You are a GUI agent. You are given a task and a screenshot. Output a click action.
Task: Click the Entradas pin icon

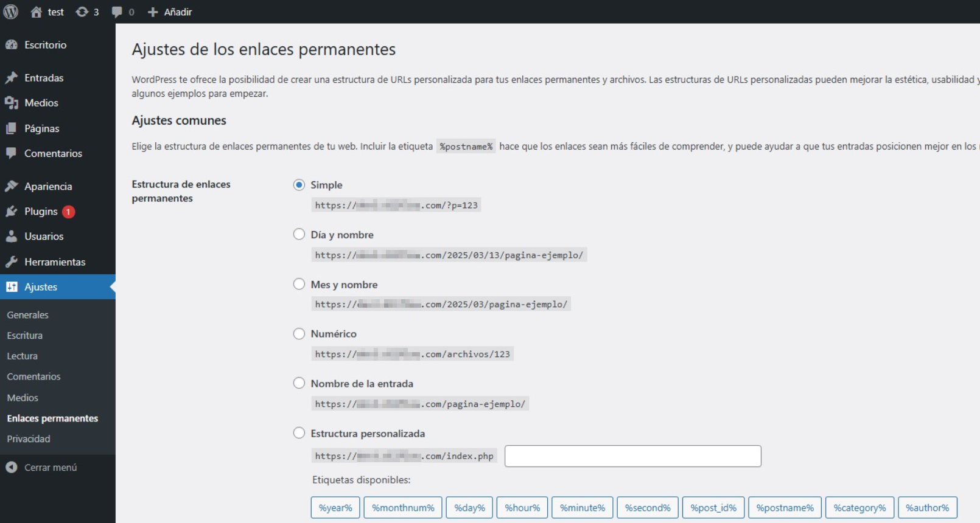pyautogui.click(x=12, y=78)
